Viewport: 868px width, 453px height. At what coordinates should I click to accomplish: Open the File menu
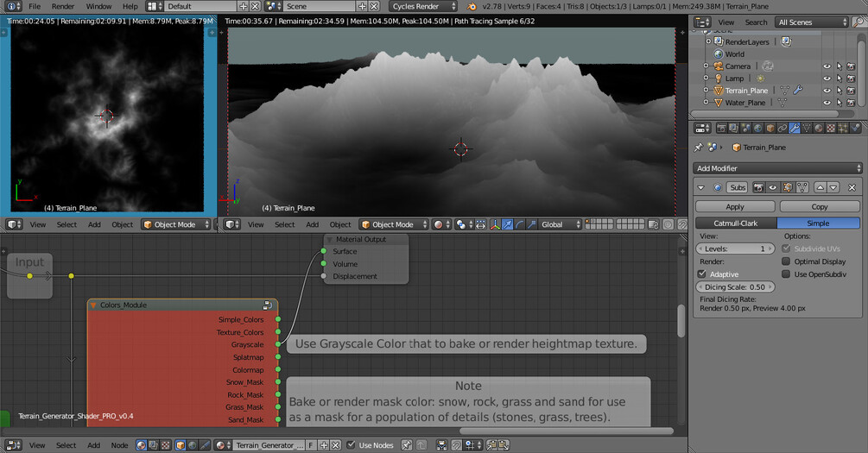(35, 7)
